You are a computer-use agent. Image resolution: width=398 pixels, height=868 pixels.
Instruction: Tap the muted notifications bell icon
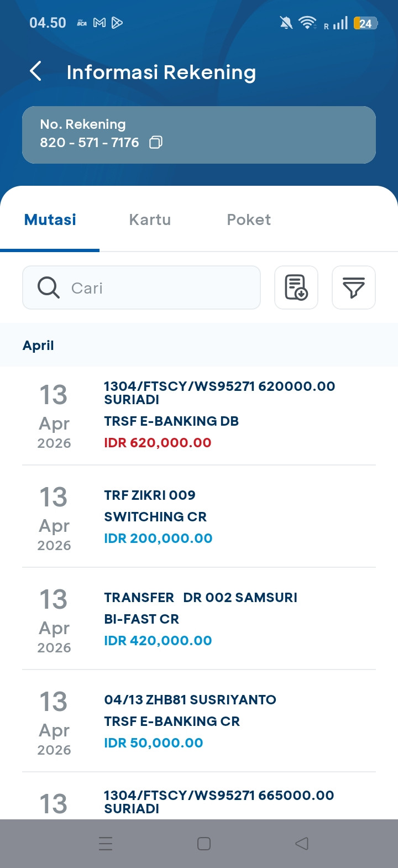point(286,23)
